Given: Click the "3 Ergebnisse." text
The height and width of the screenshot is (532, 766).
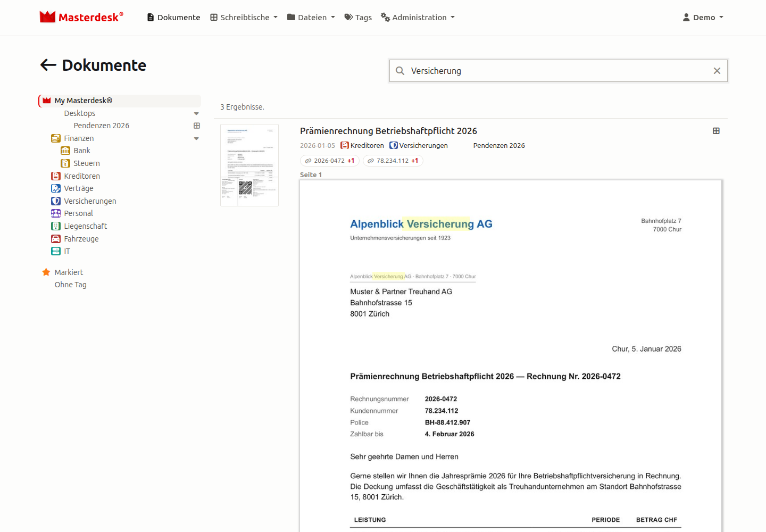Looking at the screenshot, I should point(242,107).
